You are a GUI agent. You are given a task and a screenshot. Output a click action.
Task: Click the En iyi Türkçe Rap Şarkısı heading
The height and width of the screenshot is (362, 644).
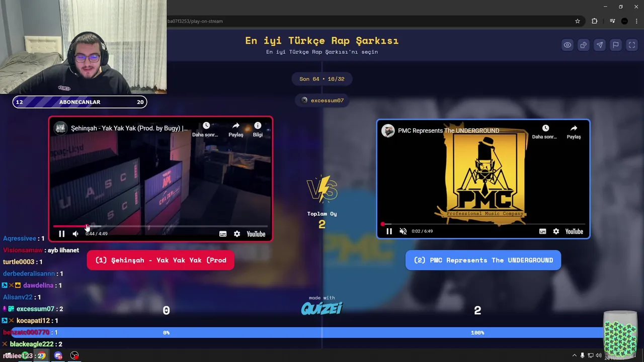[x=322, y=41]
